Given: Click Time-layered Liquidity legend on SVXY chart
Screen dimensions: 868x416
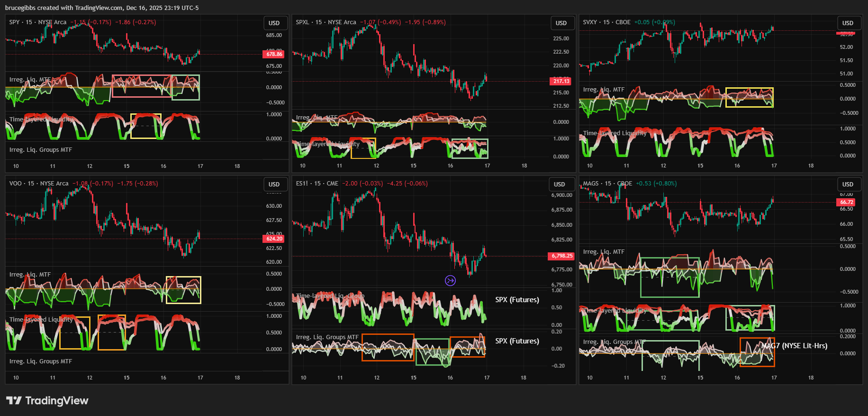Looking at the screenshot, I should (x=615, y=133).
